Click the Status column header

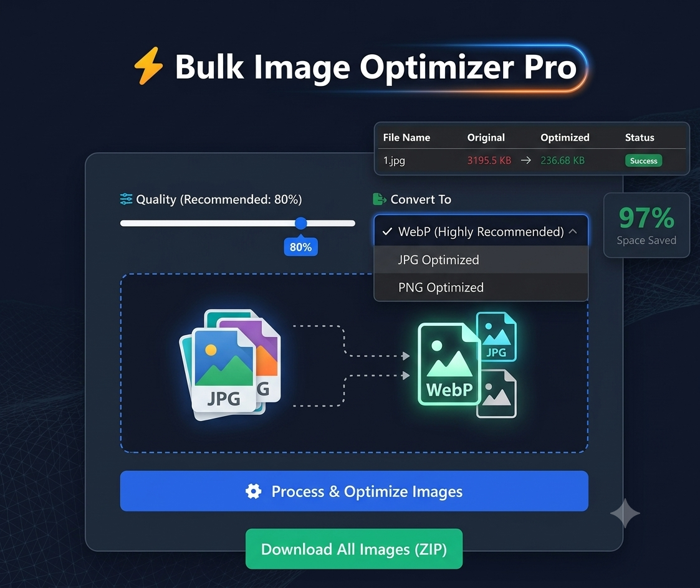tap(640, 138)
